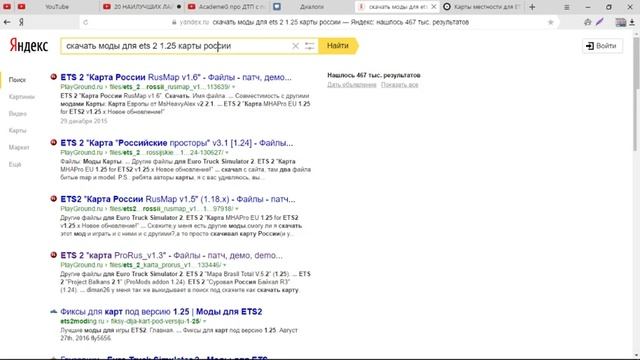640x360 pixels.
Task: Expand dropdown arrow after ProRus URL
Action: (224, 265)
